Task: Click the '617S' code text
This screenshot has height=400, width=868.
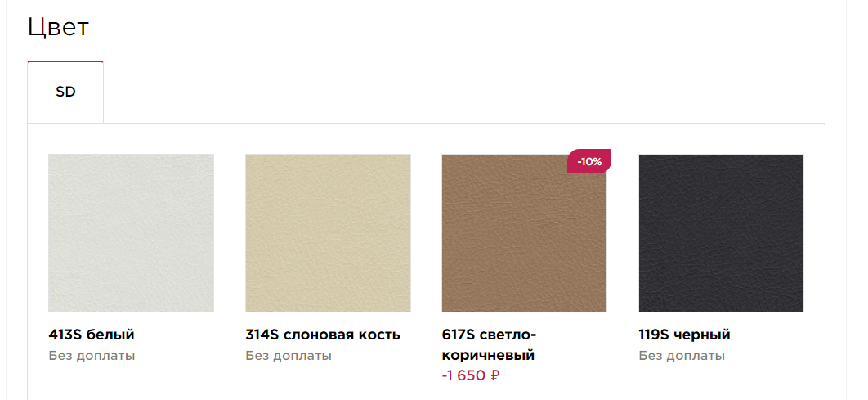Action: pyautogui.click(x=459, y=335)
